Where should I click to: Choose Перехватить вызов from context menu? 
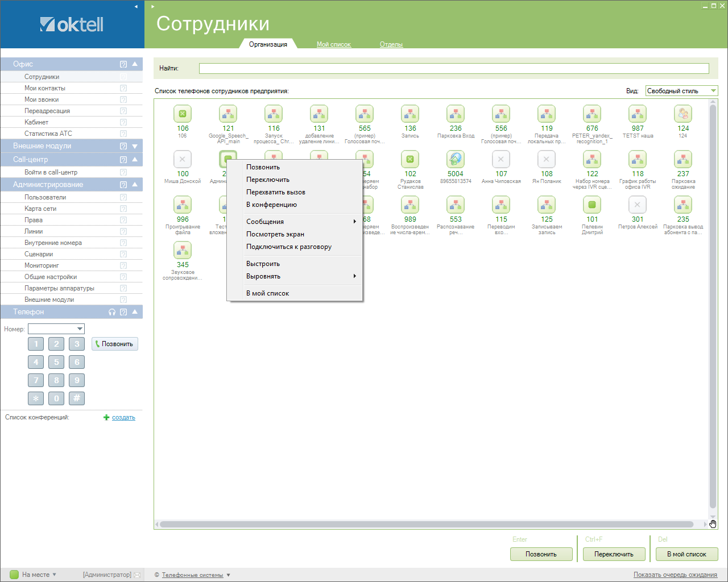276,192
